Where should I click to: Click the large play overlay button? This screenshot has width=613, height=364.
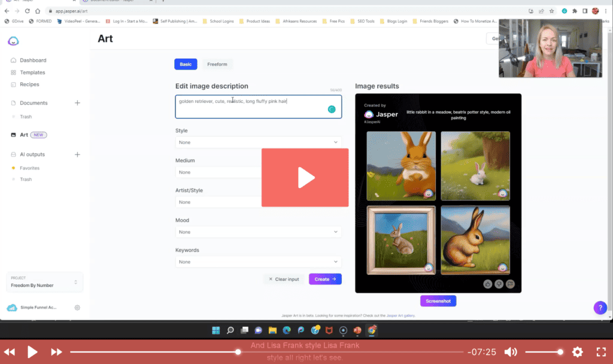(305, 177)
